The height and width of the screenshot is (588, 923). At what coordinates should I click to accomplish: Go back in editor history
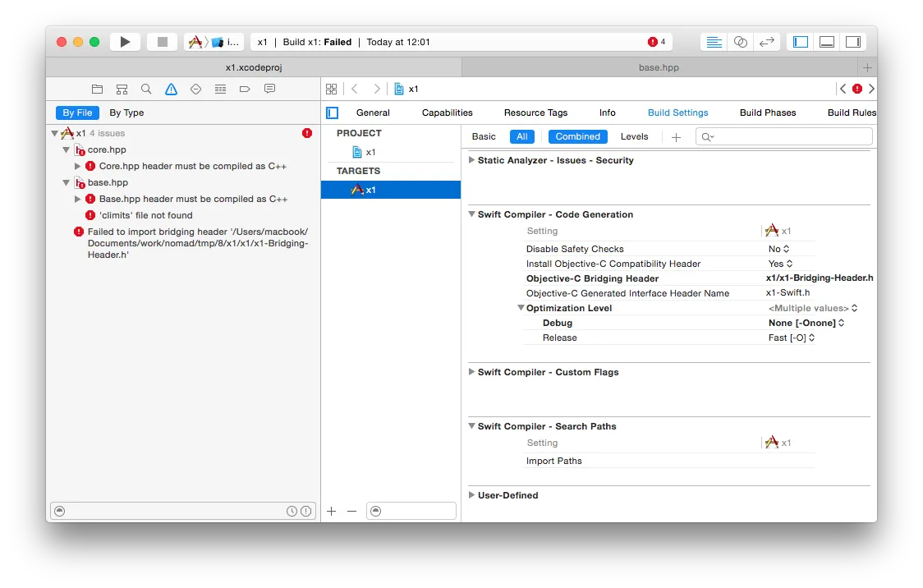tap(355, 89)
